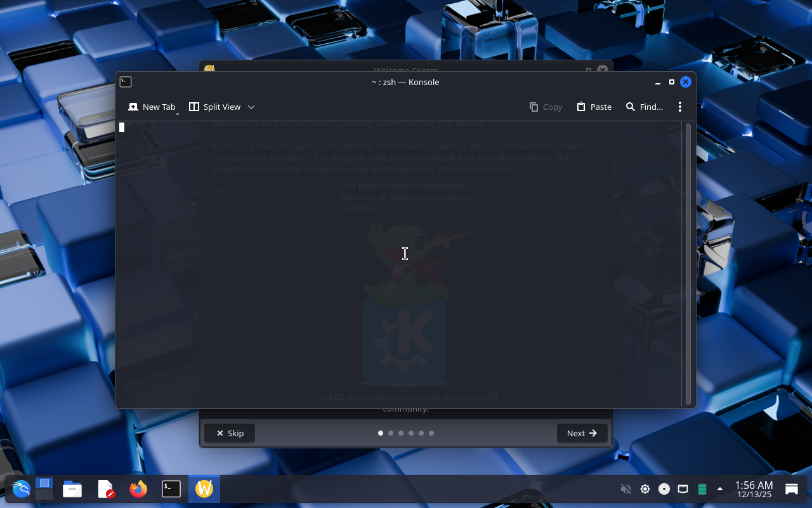The width and height of the screenshot is (812, 508).
Task: Toggle the muted audio volume tray icon
Action: (x=625, y=489)
